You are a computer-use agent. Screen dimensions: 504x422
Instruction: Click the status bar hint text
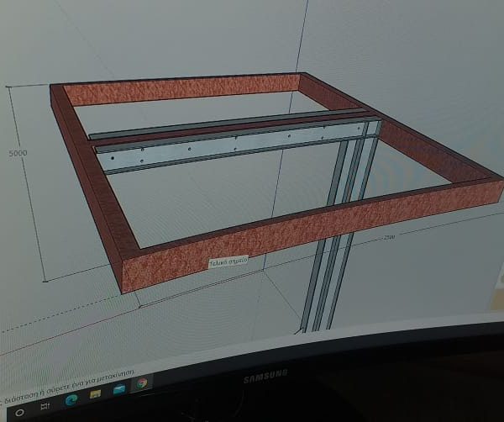click(67, 386)
